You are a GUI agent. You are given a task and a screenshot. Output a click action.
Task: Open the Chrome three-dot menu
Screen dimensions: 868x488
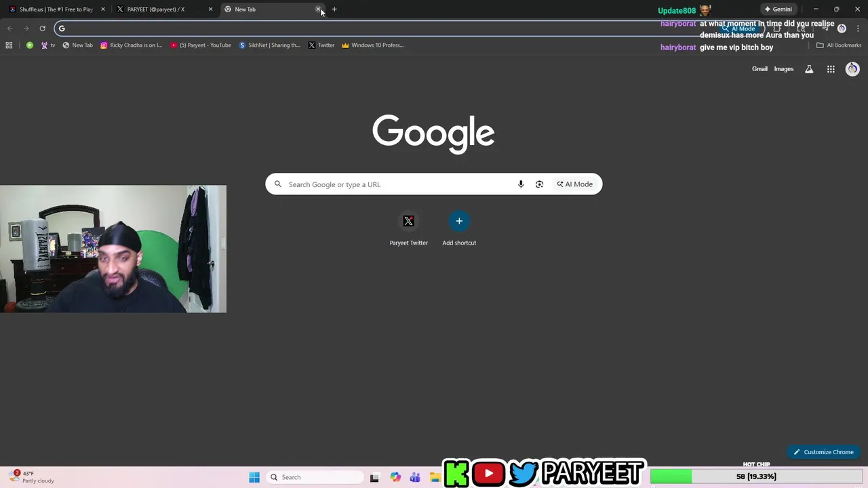(858, 28)
